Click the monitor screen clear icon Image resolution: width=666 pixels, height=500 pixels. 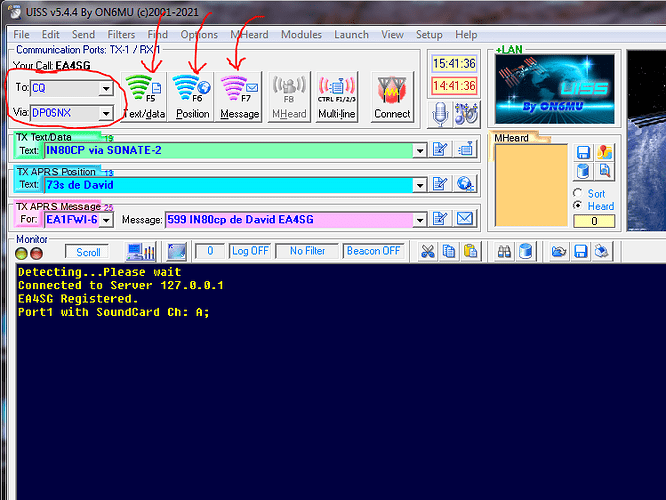point(176,251)
